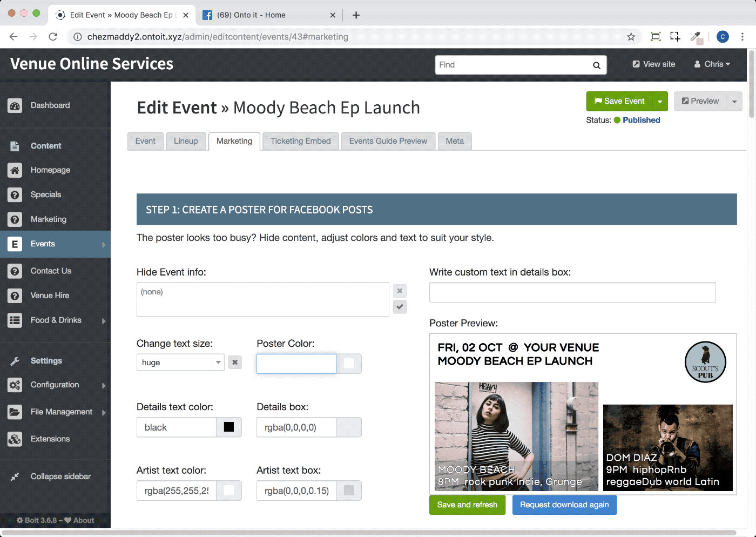Click the File Management folder icon
The height and width of the screenshot is (537, 756).
[15, 412]
